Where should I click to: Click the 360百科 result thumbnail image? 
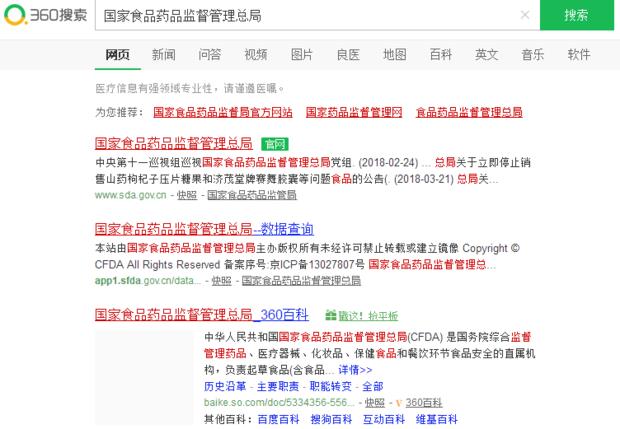click(x=144, y=378)
